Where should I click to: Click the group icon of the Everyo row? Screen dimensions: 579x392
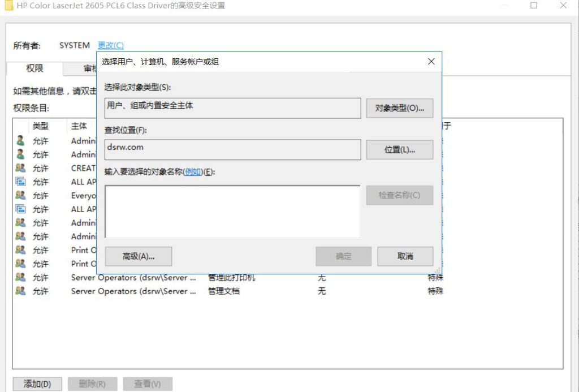(21, 196)
